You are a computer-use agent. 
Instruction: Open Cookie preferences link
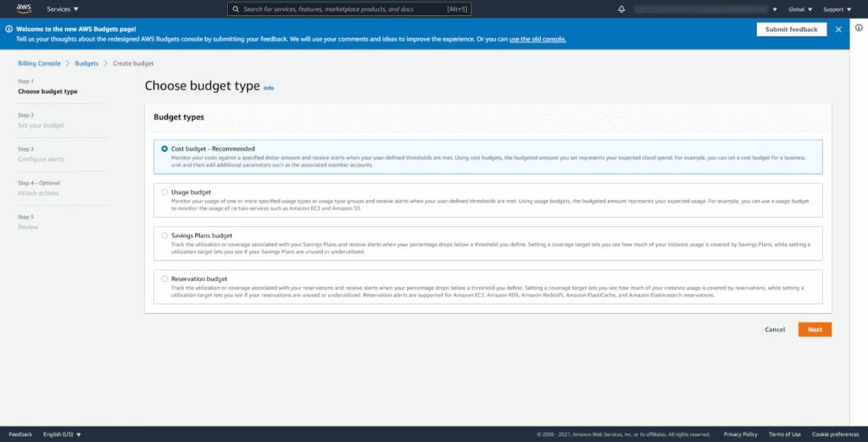[836, 434]
